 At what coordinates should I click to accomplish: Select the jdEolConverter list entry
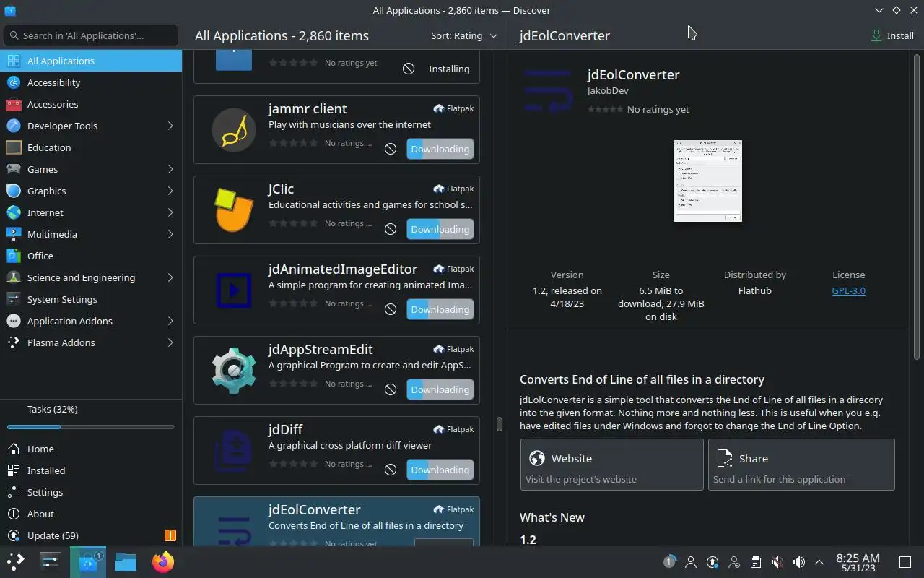(x=336, y=522)
